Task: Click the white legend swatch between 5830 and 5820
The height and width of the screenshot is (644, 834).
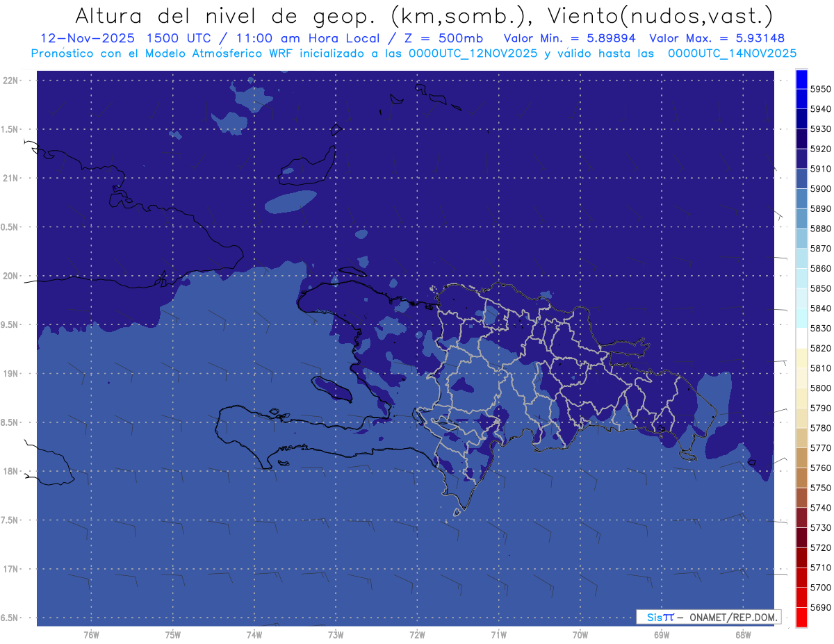Action: (x=801, y=338)
